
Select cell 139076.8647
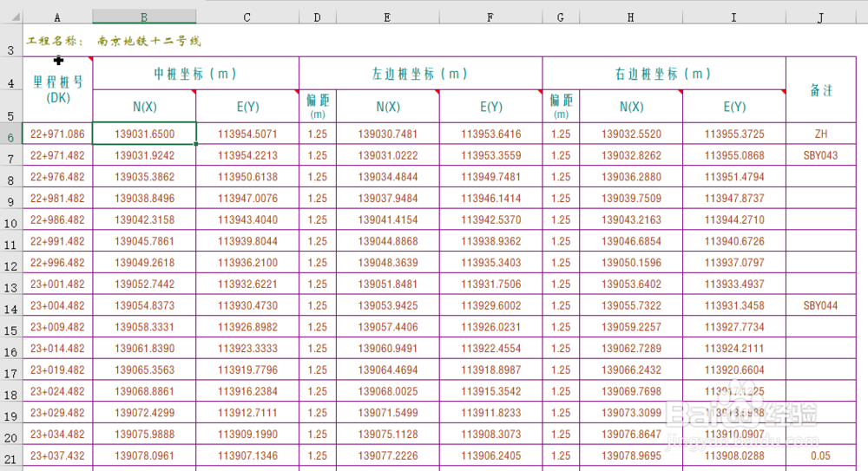point(631,435)
